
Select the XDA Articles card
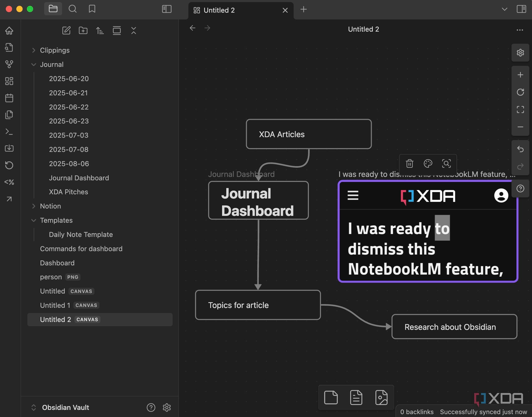(x=309, y=134)
